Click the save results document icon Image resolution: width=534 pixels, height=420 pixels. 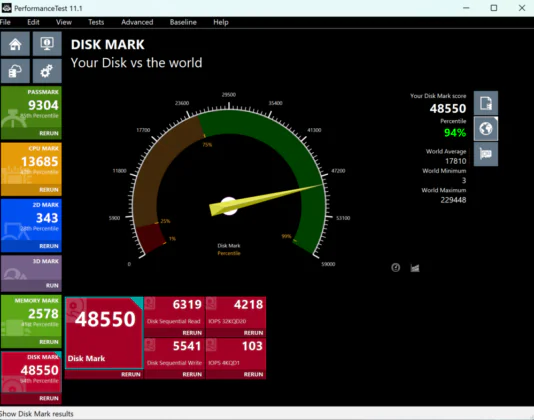(x=486, y=103)
